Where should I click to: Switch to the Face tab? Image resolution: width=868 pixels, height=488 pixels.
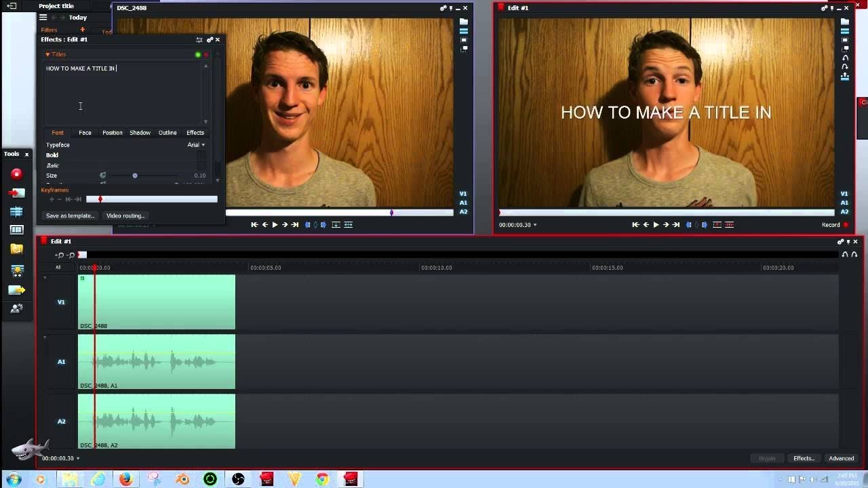(x=85, y=133)
